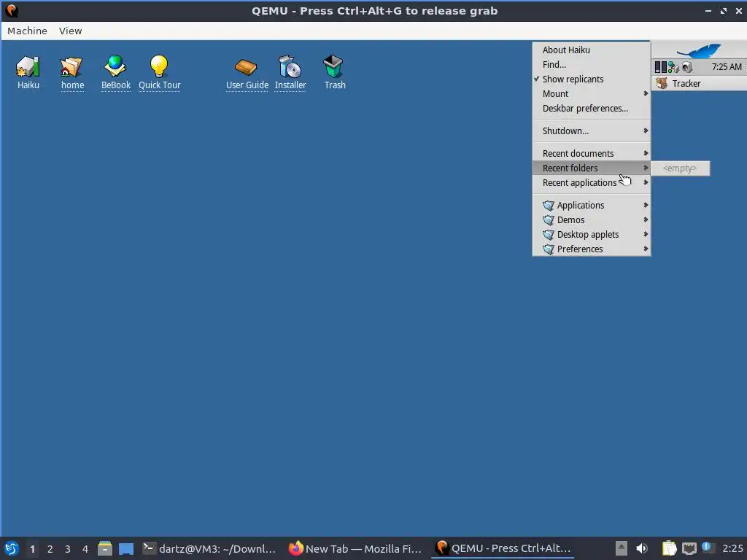Expand the Demos submenu arrow
The image size is (747, 560).
pos(646,220)
